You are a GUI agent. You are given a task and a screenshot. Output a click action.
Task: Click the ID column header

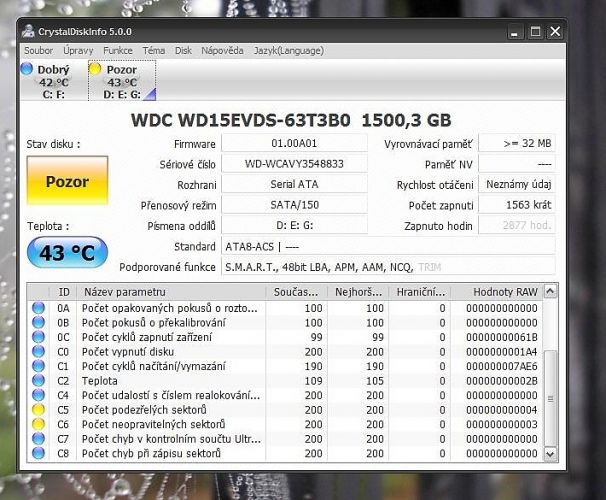tap(64, 292)
